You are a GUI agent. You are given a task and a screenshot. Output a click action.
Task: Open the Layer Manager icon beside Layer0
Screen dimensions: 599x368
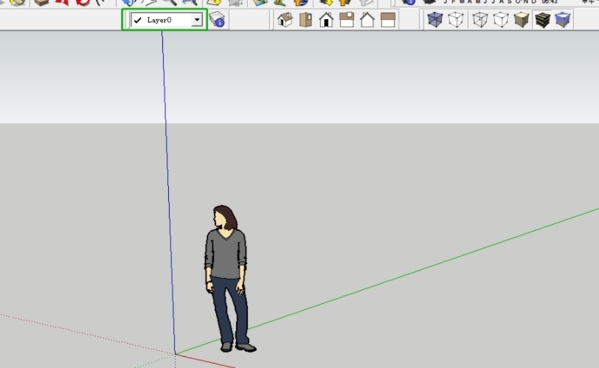[x=217, y=19]
